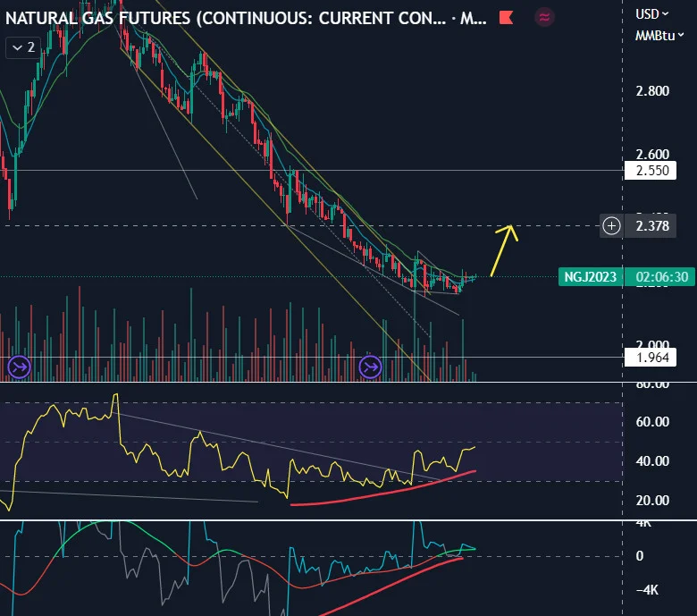Image resolution: width=697 pixels, height=616 pixels.
Task: Select the 2.550 horizontal line label
Action: 651,171
